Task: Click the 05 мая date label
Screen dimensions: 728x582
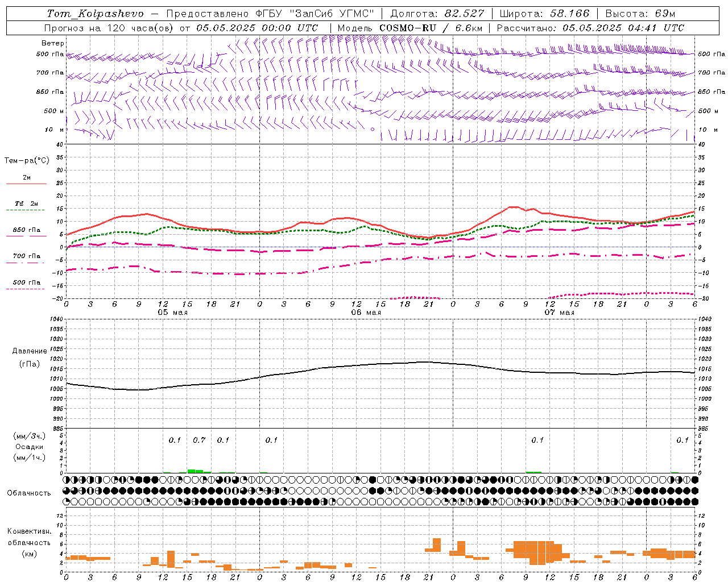Action: (172, 312)
